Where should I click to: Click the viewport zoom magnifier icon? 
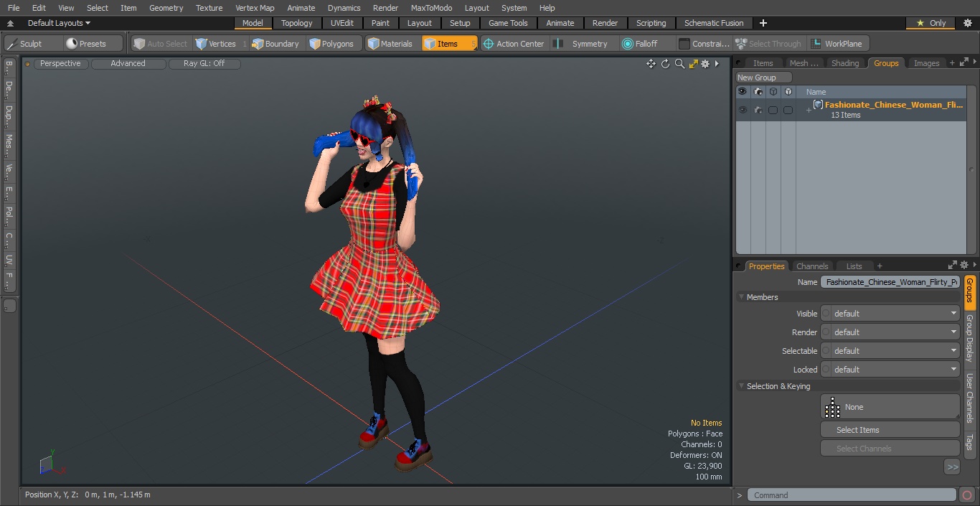679,64
